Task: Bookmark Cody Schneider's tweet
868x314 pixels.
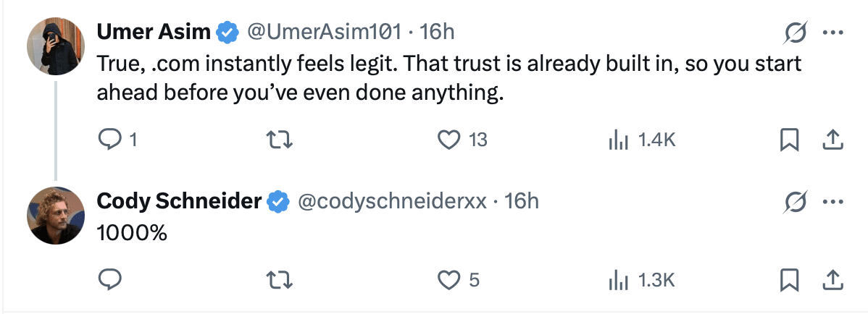Action: pos(788,279)
